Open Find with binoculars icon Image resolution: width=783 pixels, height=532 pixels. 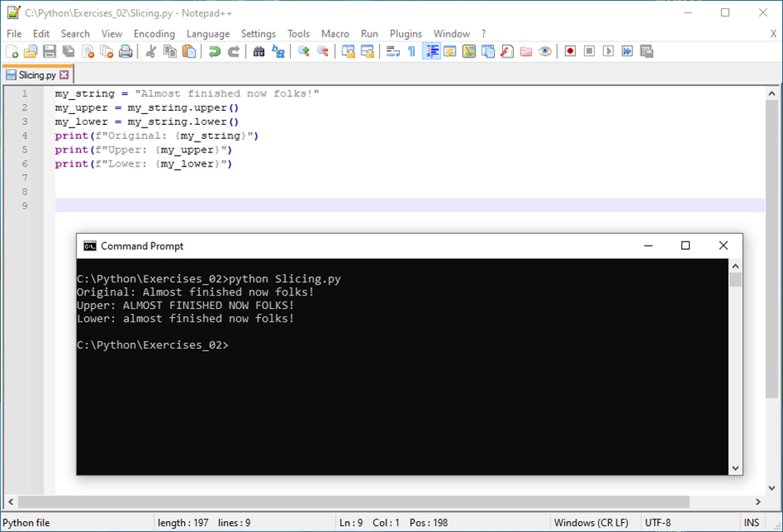point(259,52)
